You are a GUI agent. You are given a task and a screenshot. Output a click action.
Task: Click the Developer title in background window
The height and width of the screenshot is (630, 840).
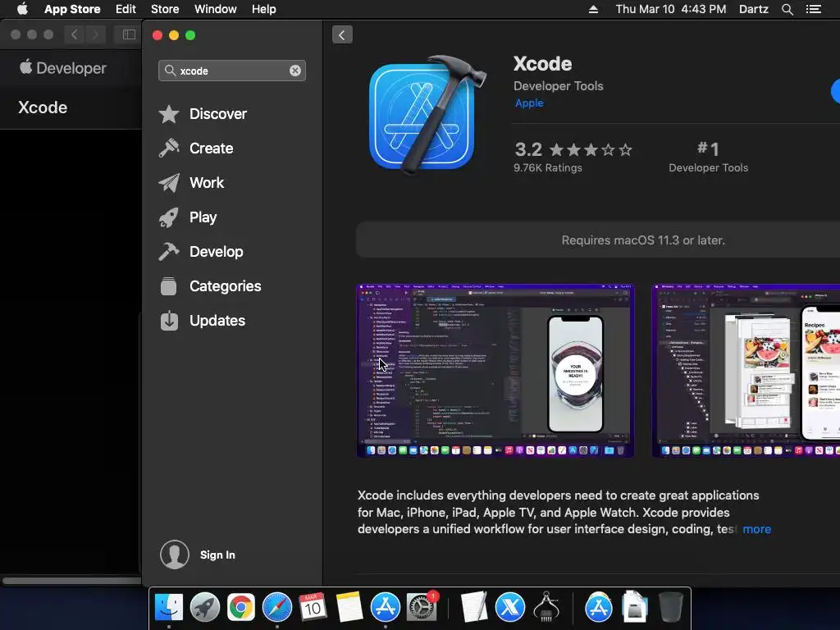pyautogui.click(x=63, y=68)
